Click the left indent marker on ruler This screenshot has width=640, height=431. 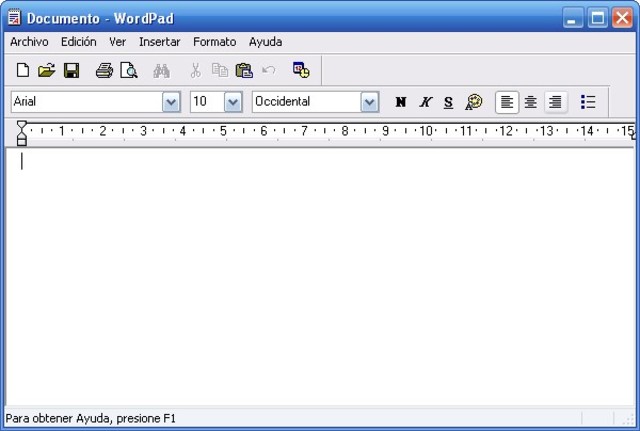coord(22,139)
